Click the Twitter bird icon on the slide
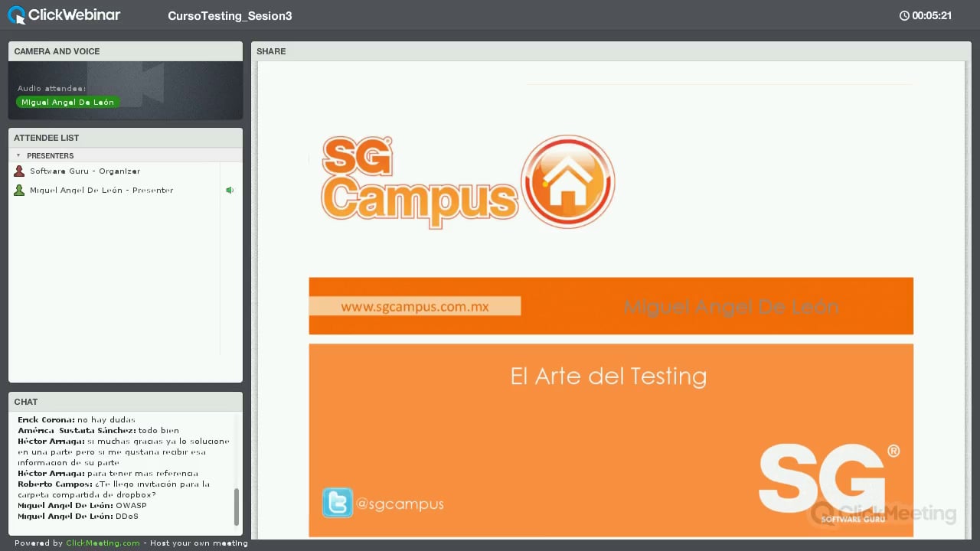 (x=338, y=503)
